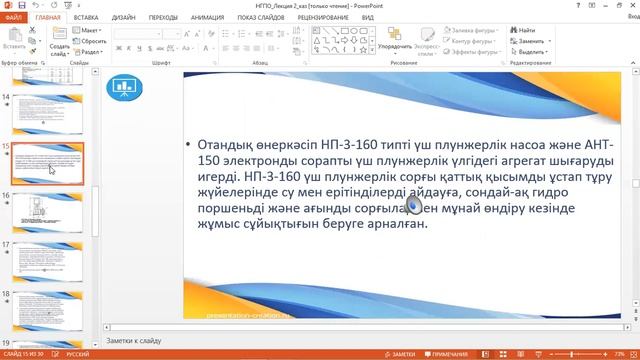640x360 pixels.
Task: Open the line spacing dropdown
Action: pyautogui.click(x=282, y=34)
